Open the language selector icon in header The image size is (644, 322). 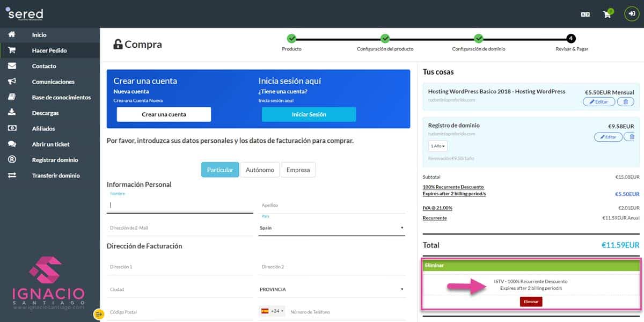585,14
